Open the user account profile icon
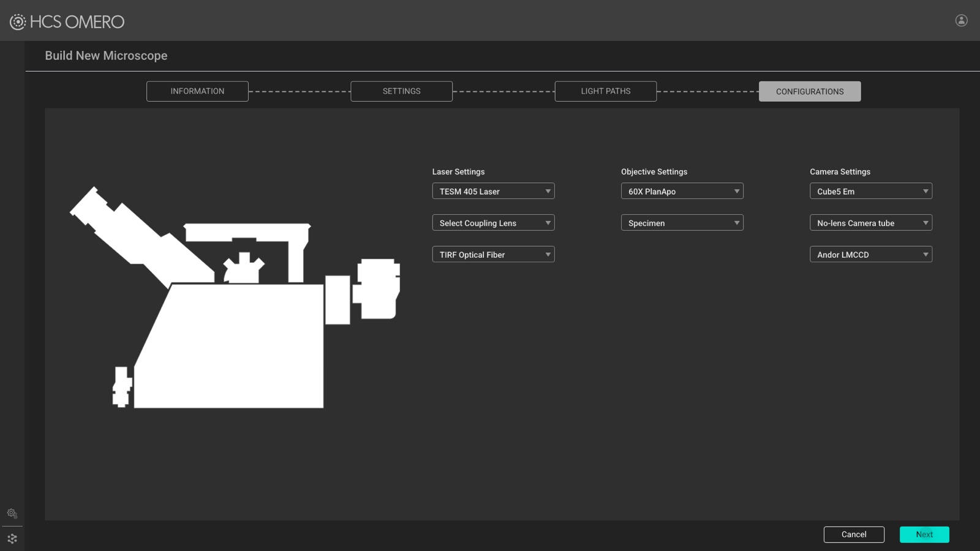 point(962,20)
